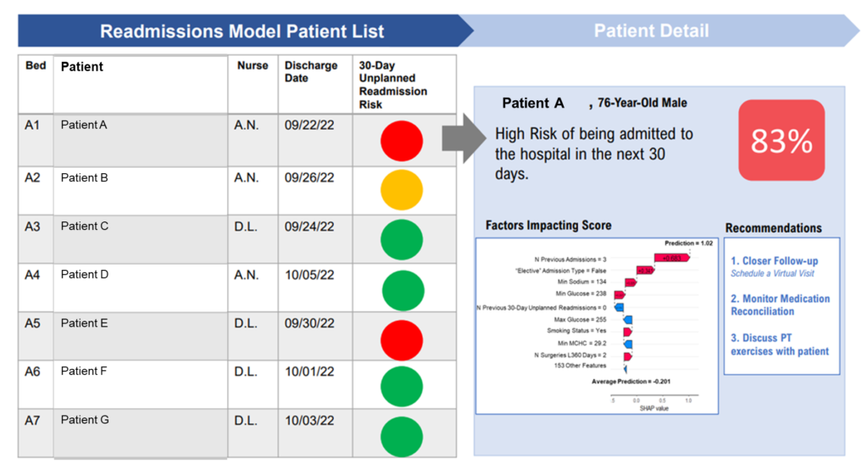868x465 pixels.
Task: Select the Patient E name cell
Action: click(x=85, y=323)
